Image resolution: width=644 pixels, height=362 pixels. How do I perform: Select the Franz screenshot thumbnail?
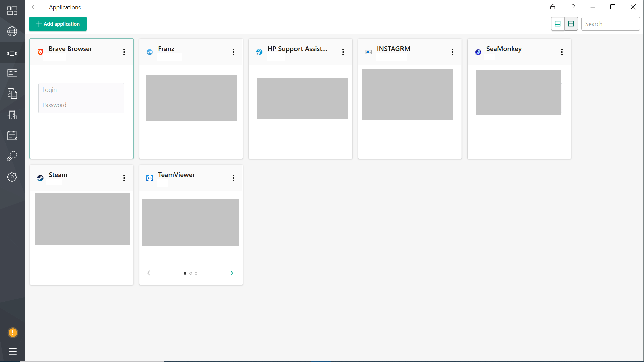point(192,98)
